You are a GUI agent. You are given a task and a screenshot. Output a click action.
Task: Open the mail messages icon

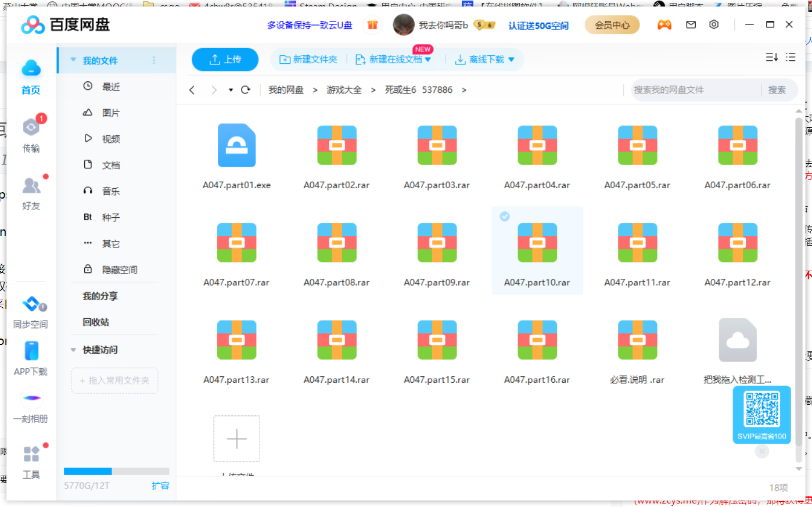click(691, 24)
